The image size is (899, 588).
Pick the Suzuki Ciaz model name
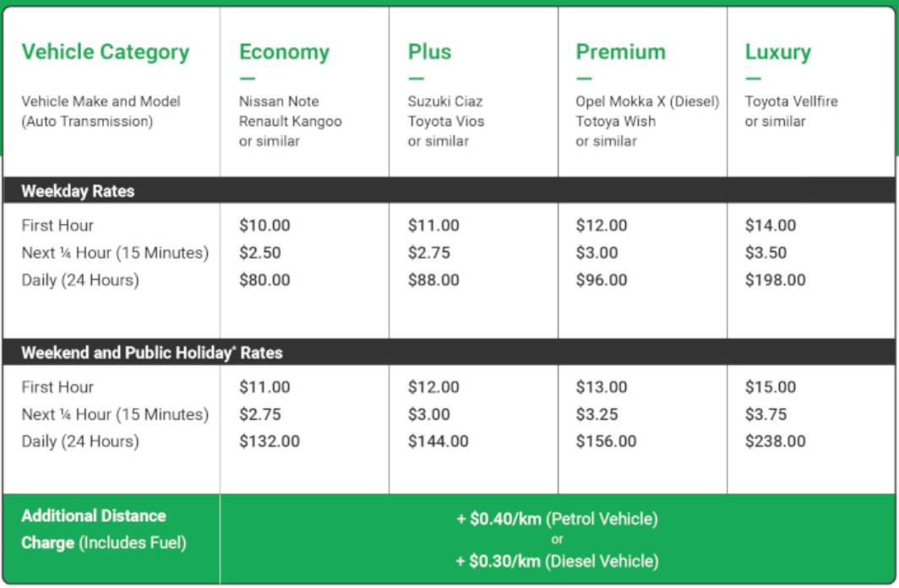(x=445, y=101)
